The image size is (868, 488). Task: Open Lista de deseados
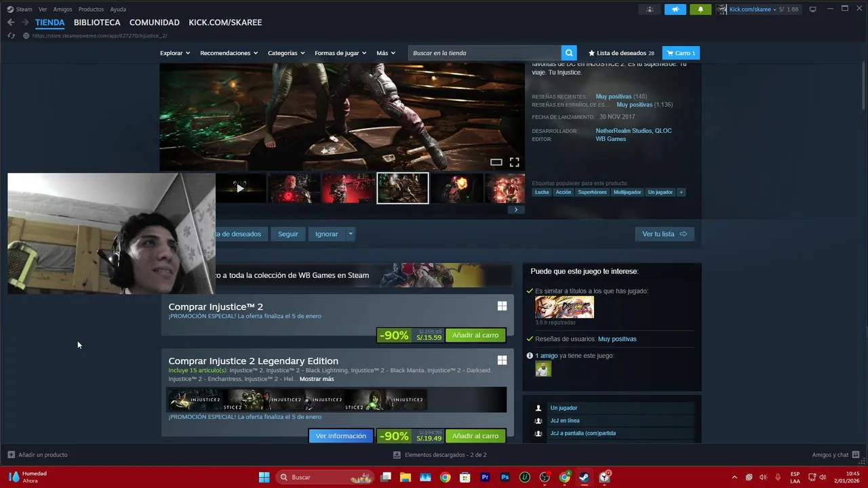coord(621,53)
